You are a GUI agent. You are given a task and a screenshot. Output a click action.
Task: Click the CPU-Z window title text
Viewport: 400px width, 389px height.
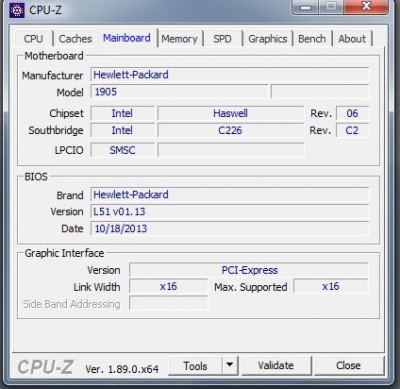point(45,10)
